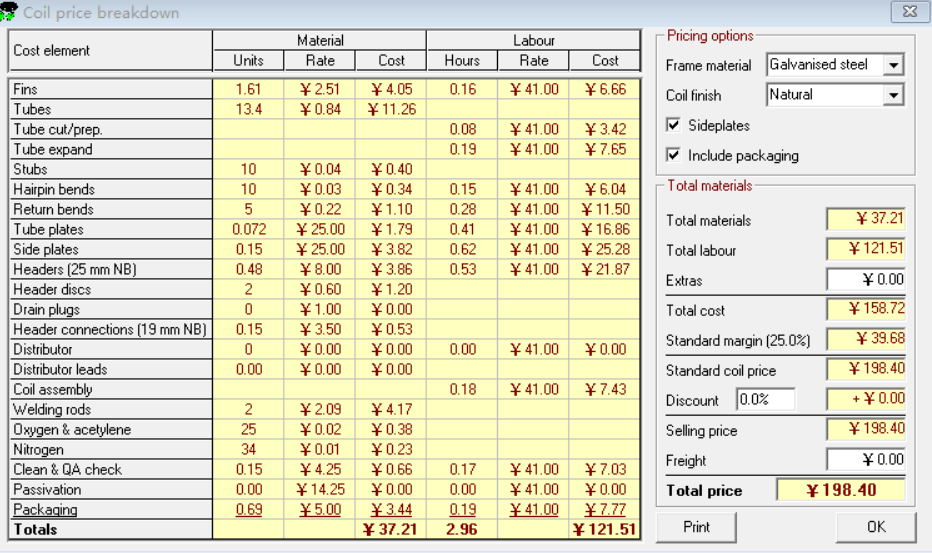Screen dimensions: 932x553
Task: Click the Extras amount field
Action: click(x=865, y=280)
